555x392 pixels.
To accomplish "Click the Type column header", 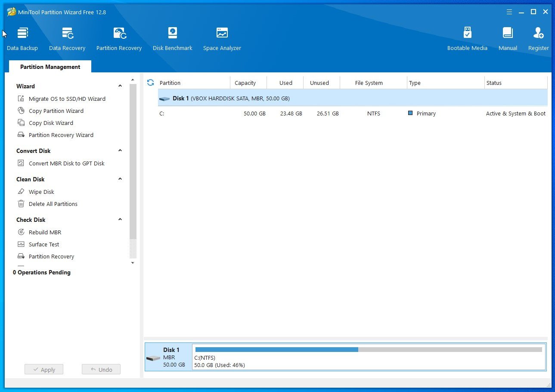I will pos(446,83).
